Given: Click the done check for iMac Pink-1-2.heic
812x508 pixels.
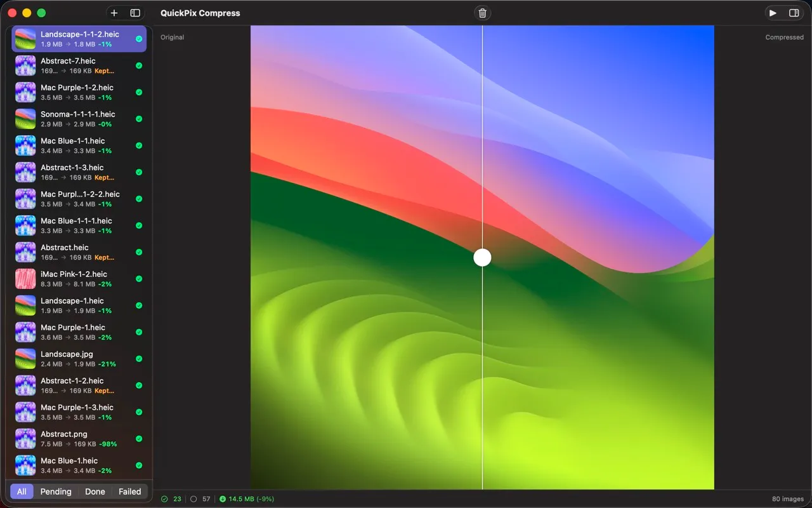Looking at the screenshot, I should (x=139, y=279).
